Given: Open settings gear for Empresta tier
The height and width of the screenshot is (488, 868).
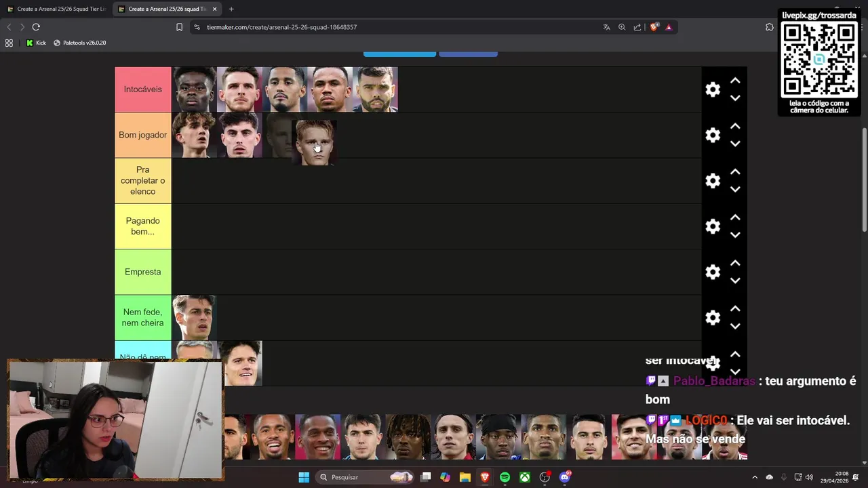Looking at the screenshot, I should pos(713,272).
